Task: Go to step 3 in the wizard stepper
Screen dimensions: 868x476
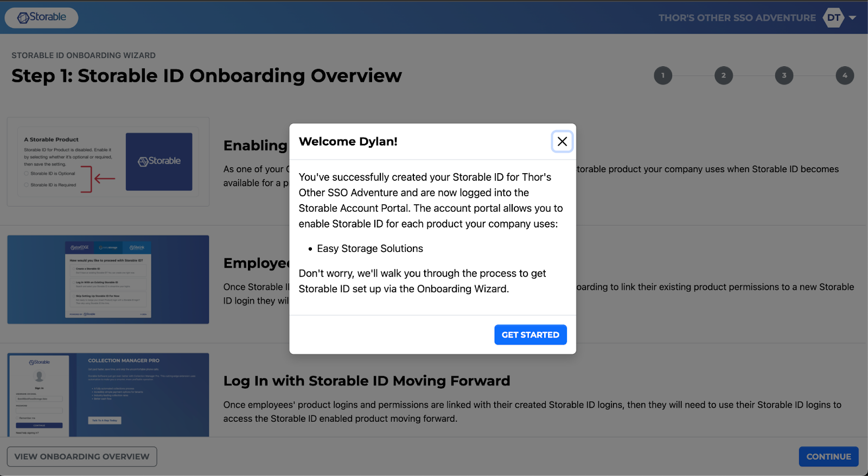Action: 784,75
